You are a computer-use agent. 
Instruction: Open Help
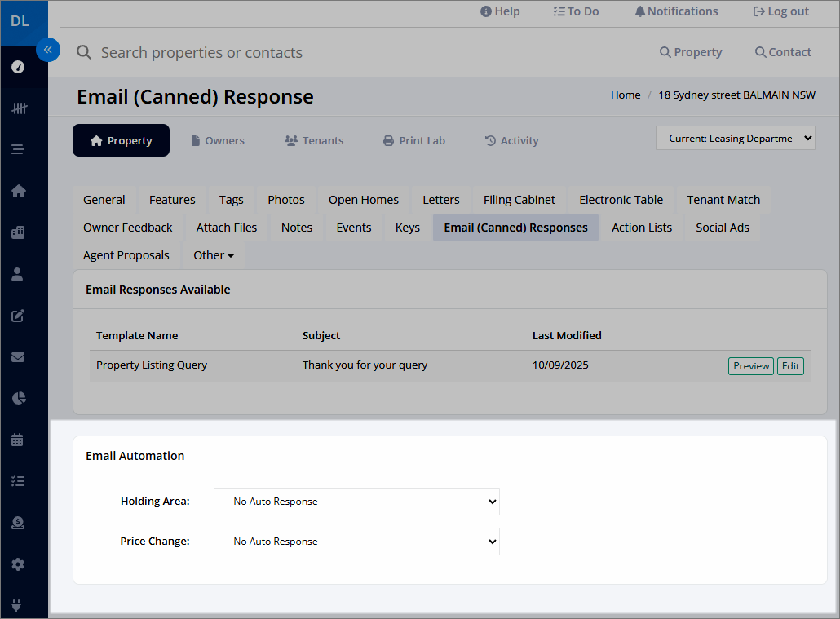[501, 11]
